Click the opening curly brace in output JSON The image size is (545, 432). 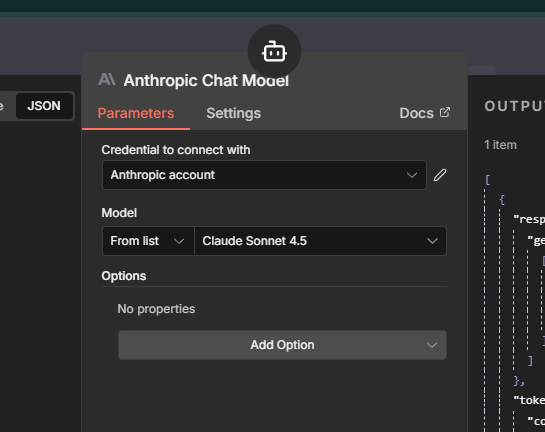[502, 199]
